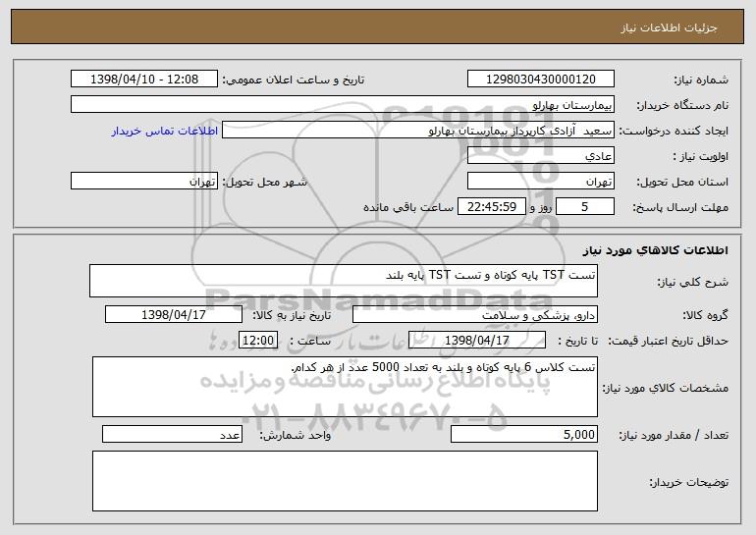756x535 pixels.
Task: Select the hour field showing 12:00
Action: coord(258,341)
